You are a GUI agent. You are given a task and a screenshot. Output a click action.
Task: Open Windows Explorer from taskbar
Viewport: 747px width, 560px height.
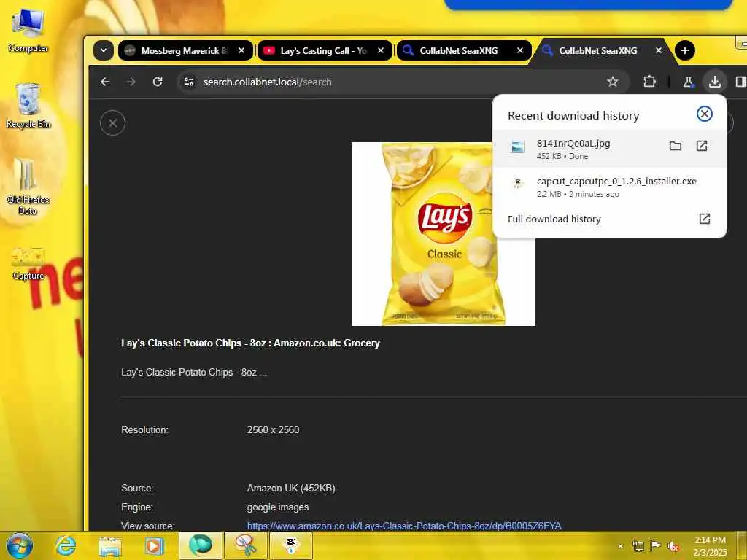[x=111, y=545]
